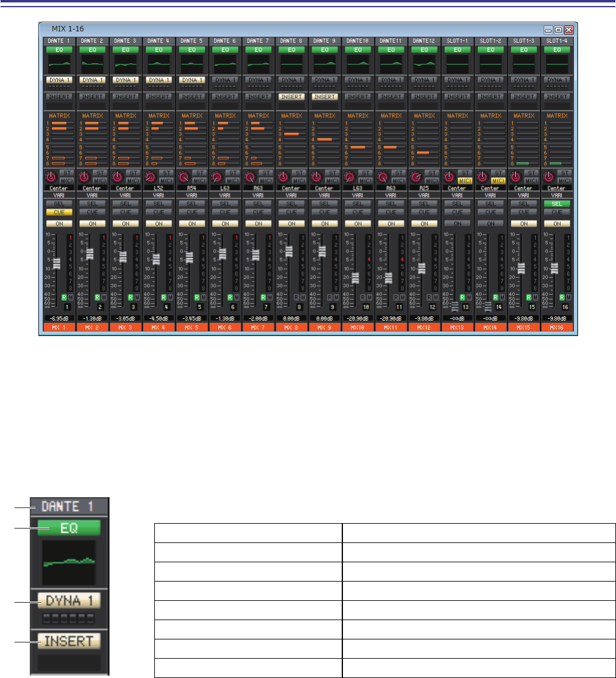The height and width of the screenshot is (678, 616).
Task: Click the MX 1 channel name
Action: click(59, 327)
